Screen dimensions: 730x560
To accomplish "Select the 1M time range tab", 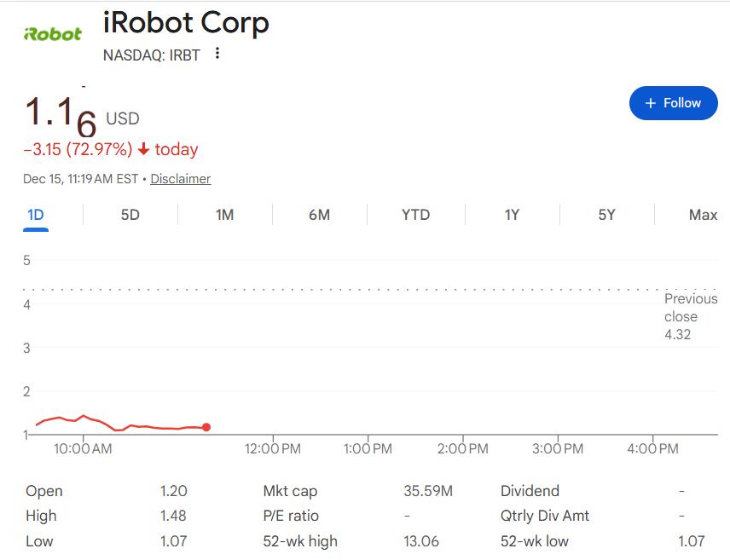I will pyautogui.click(x=224, y=215).
